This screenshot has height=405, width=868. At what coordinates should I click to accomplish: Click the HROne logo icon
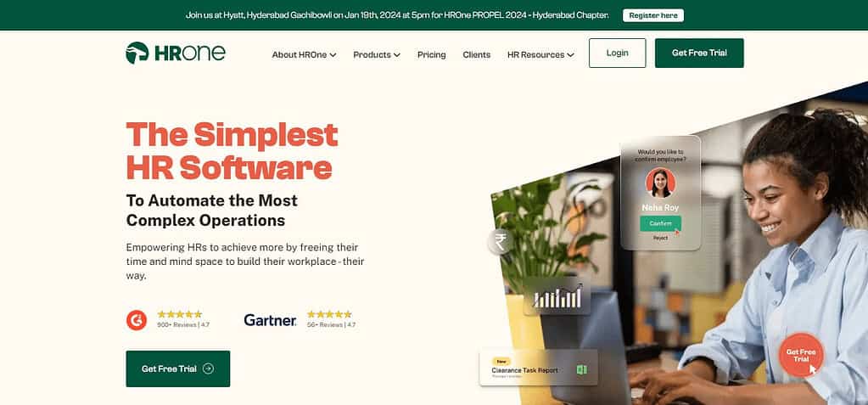point(137,53)
